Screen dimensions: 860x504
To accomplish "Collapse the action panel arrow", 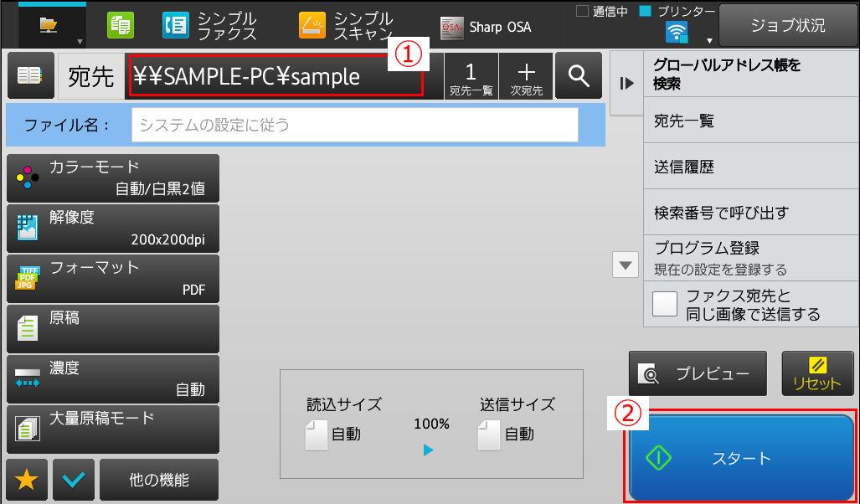I will [x=626, y=84].
